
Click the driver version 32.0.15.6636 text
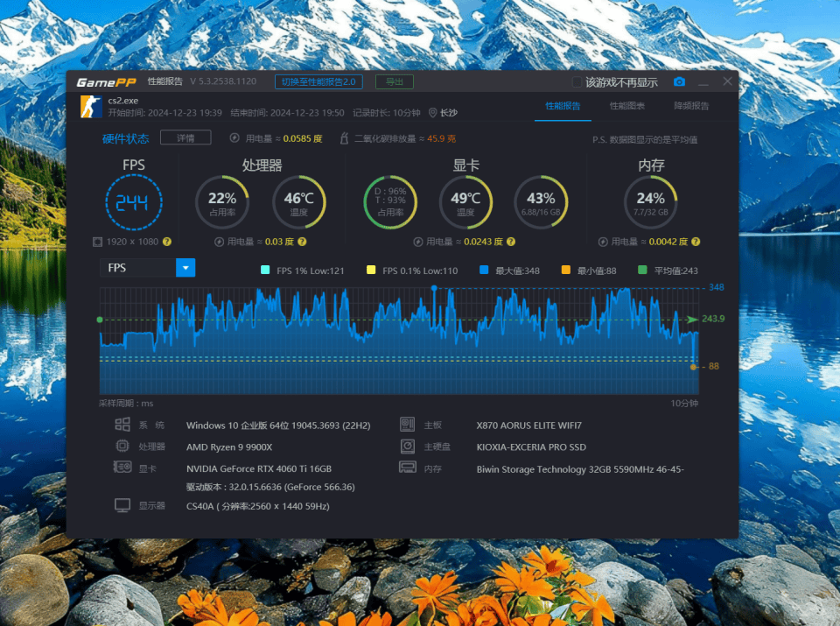(x=270, y=487)
